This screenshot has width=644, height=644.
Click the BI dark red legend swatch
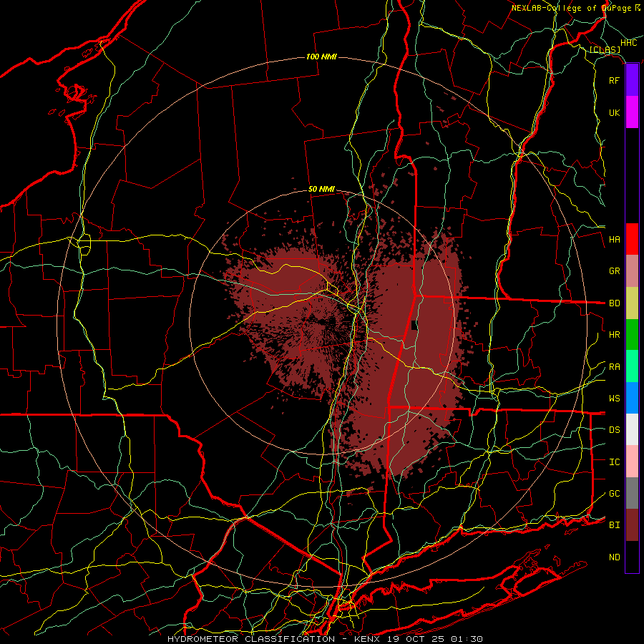[x=632, y=525]
